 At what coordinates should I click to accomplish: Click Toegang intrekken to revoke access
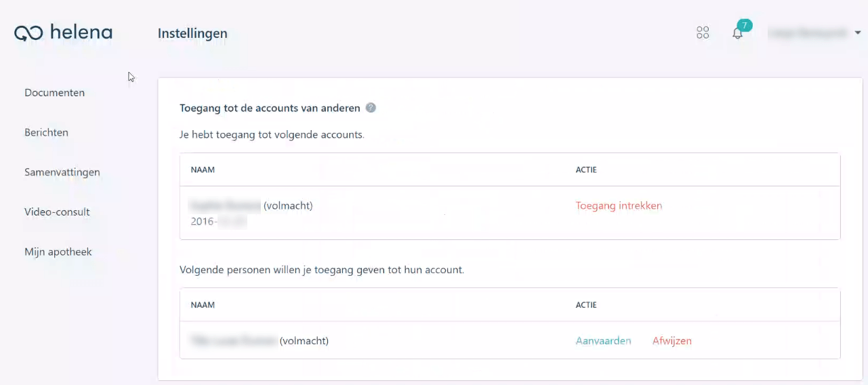point(619,206)
